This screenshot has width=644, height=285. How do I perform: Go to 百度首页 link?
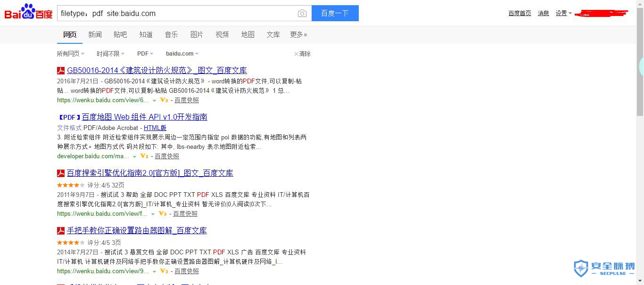[x=520, y=13]
